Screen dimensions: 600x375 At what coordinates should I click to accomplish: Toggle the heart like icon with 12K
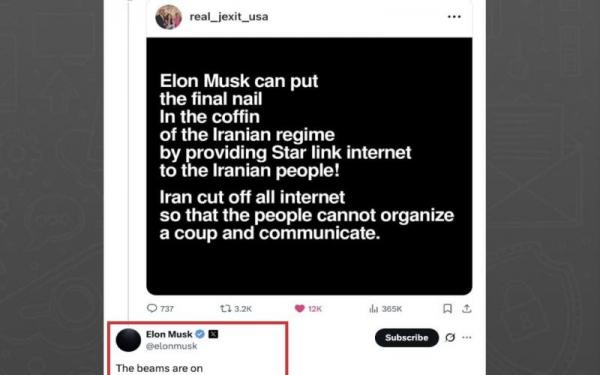(x=300, y=308)
